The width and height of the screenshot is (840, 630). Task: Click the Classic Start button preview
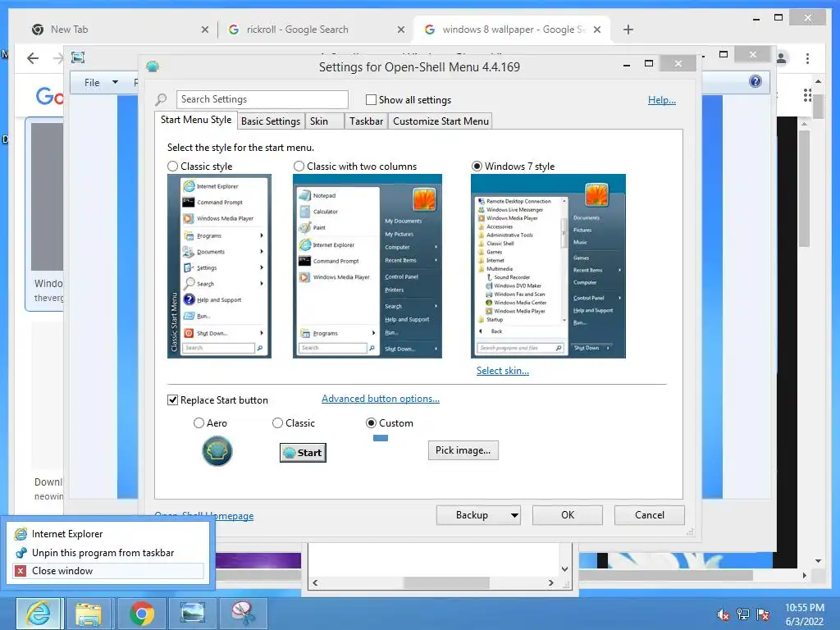point(303,453)
